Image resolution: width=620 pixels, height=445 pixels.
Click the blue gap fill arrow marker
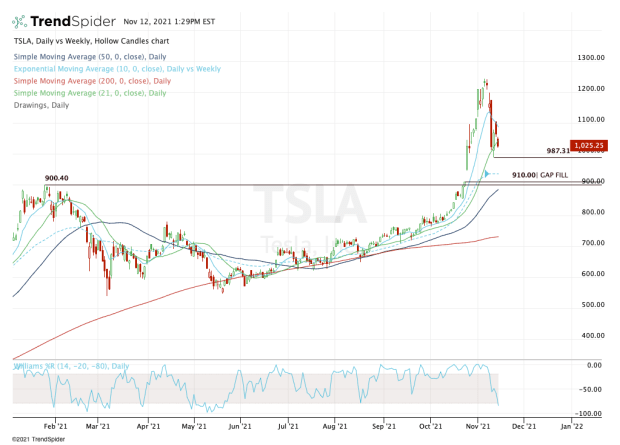(x=487, y=174)
